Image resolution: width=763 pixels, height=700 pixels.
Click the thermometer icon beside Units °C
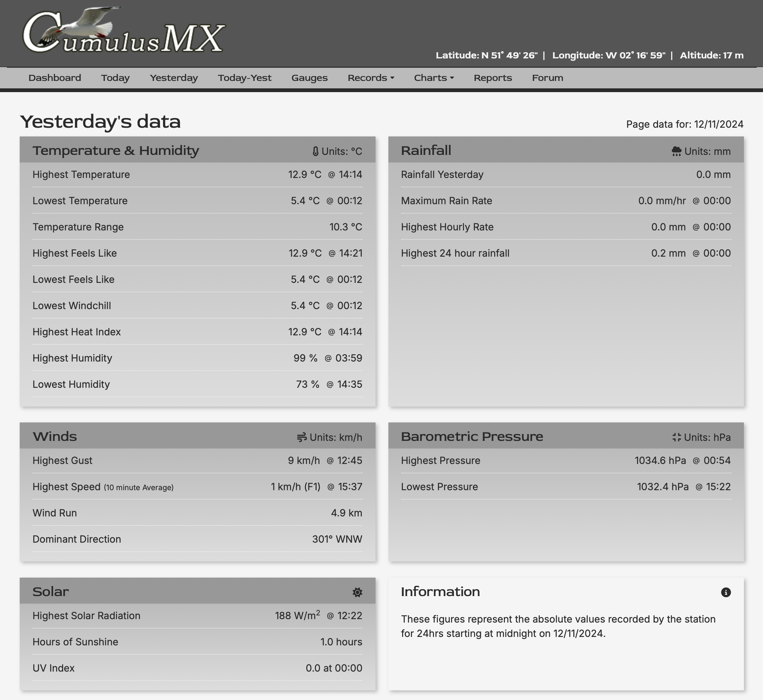[315, 151]
